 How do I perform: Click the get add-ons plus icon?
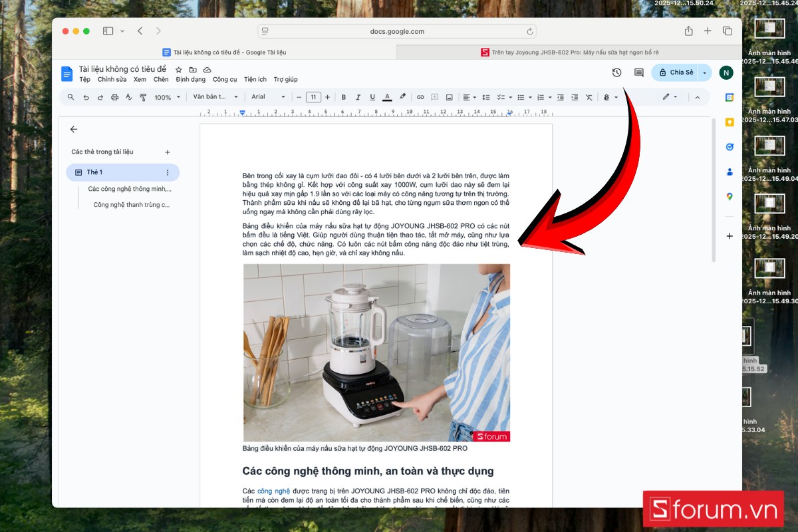[730, 236]
